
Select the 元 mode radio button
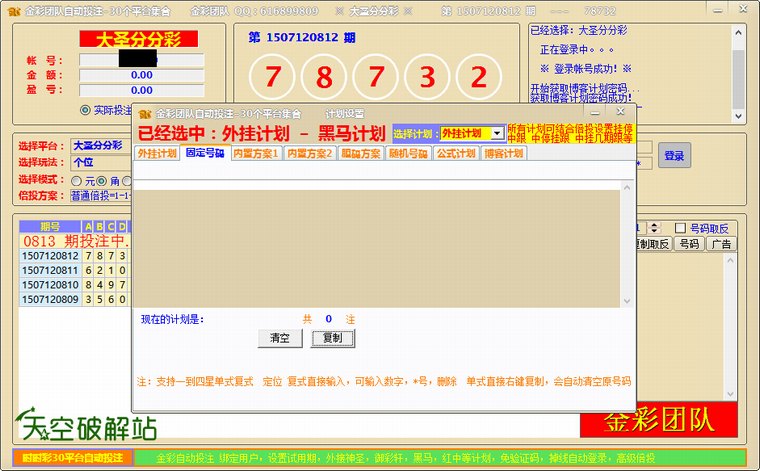[76, 181]
